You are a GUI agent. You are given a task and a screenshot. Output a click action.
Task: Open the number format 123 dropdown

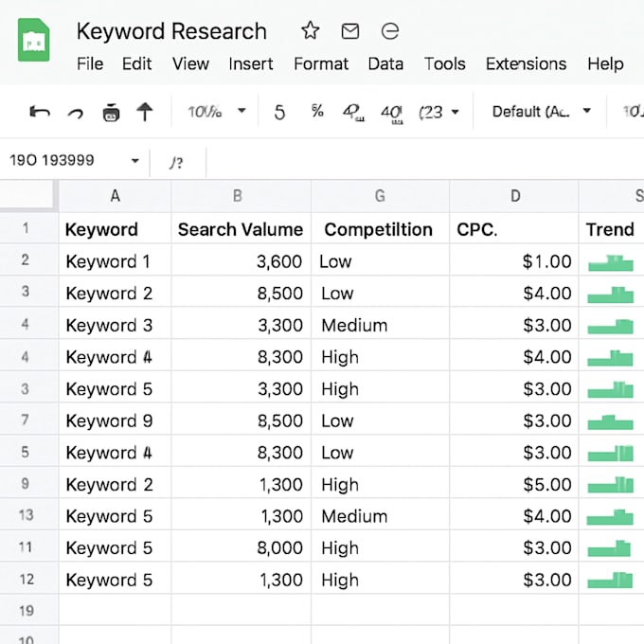tap(438, 112)
